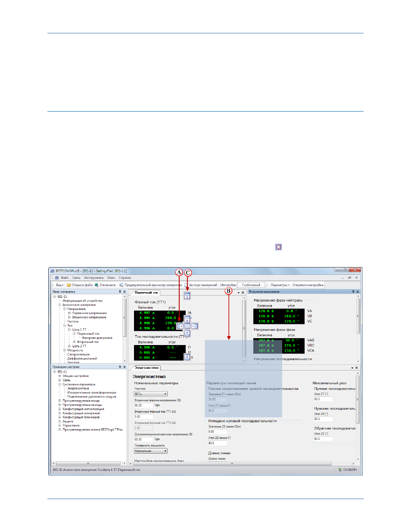411x532 pixels.
Task: Select Измерительные трансформаторы in the settings tree
Action: pyautogui.click(x=92, y=392)
